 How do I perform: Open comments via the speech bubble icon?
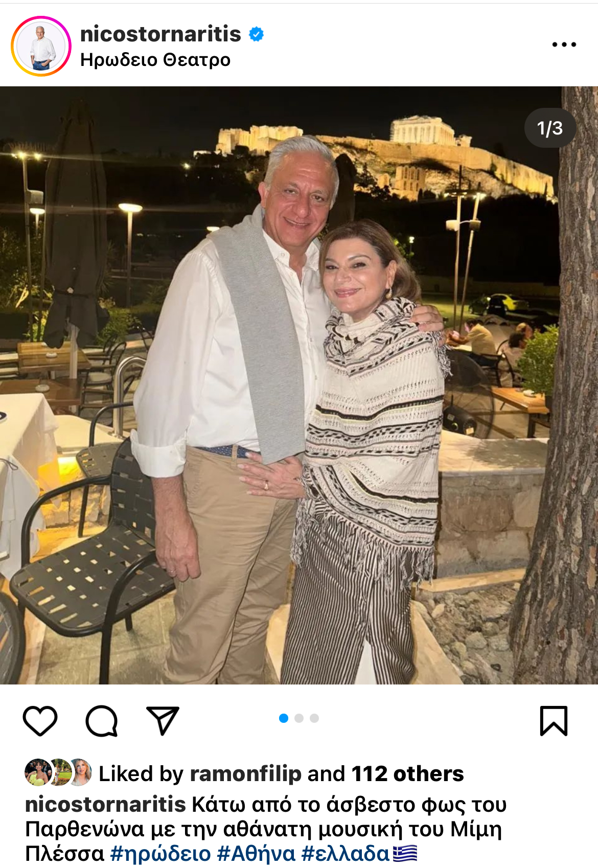coord(102,721)
